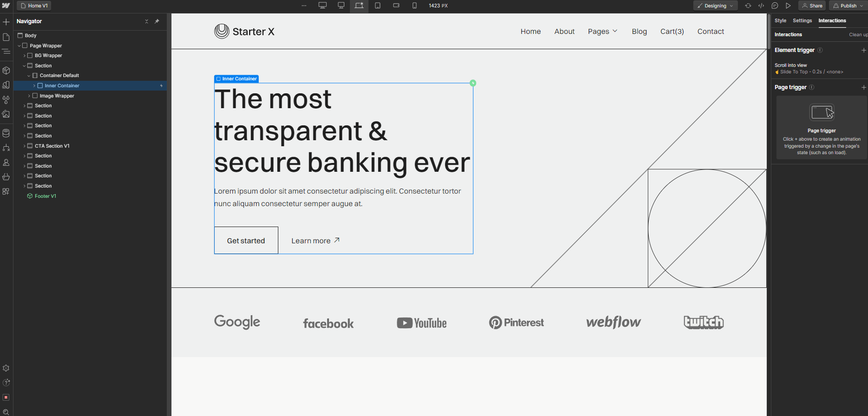Open the Components cube panel
This screenshot has height=416, width=868.
pos(6,71)
